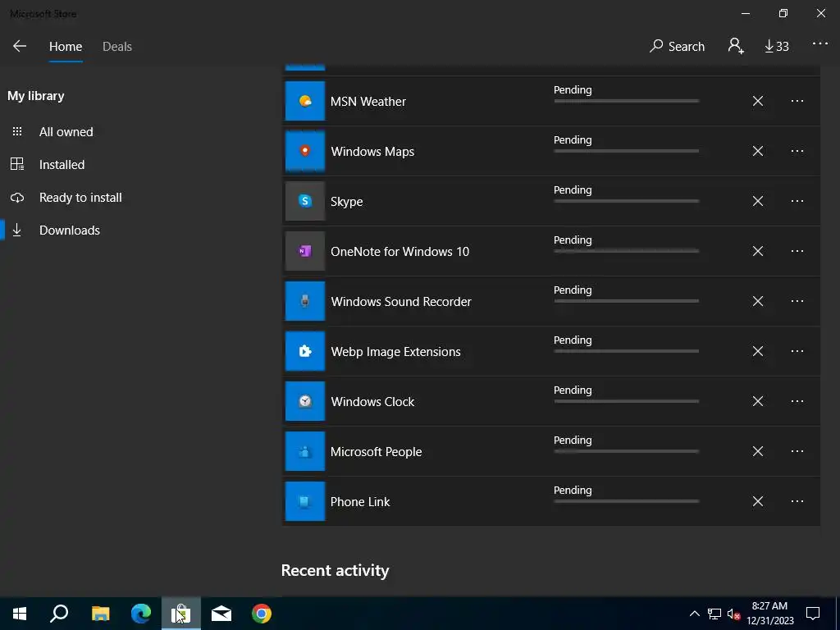Screen dimensions: 840x630
Task: Open the Windows Start menu
Action: coord(20,614)
